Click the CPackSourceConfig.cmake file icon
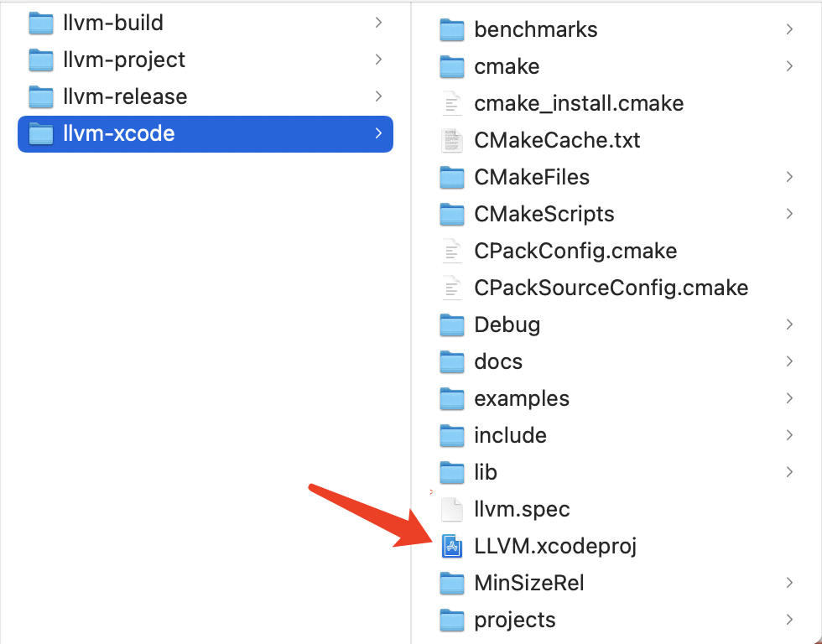 click(x=452, y=288)
